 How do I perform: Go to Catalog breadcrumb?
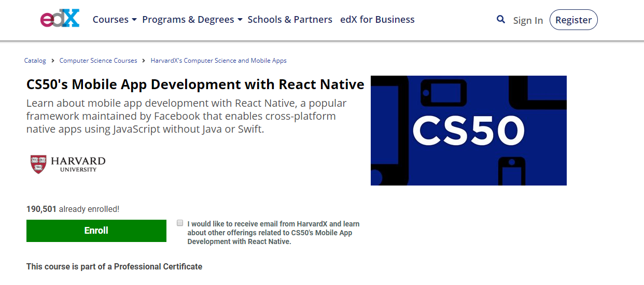pos(35,61)
